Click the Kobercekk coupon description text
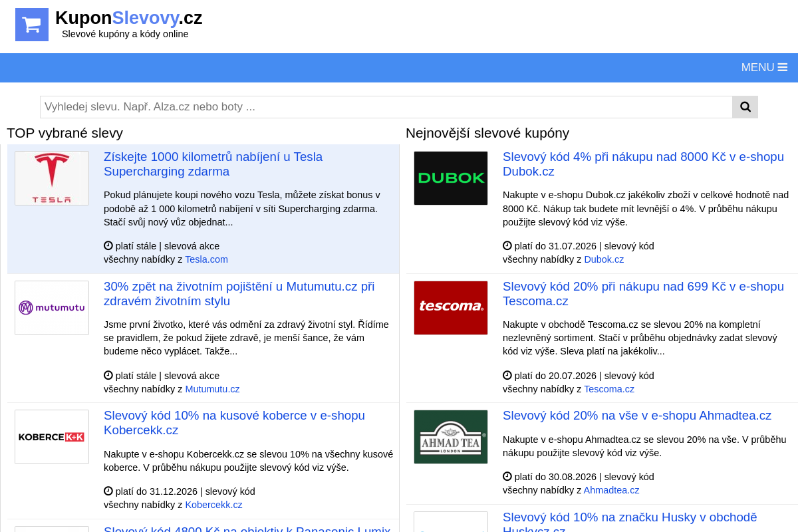Viewport: 798px width, 532px height. coord(248,461)
